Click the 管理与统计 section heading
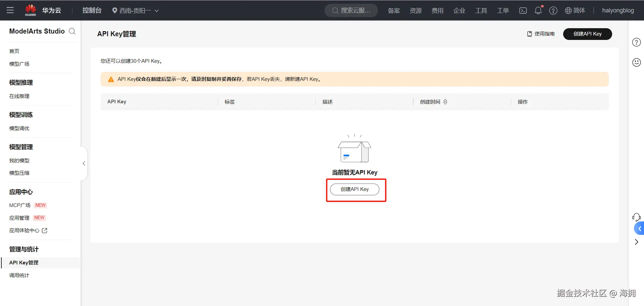 [24, 249]
